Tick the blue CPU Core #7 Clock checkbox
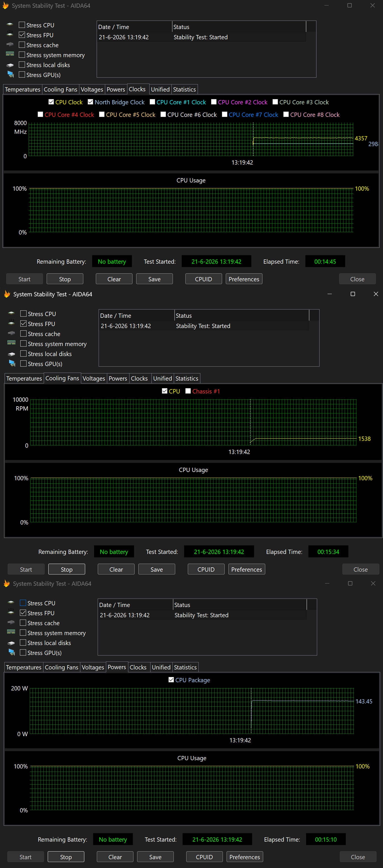383x868 pixels. 225,114
